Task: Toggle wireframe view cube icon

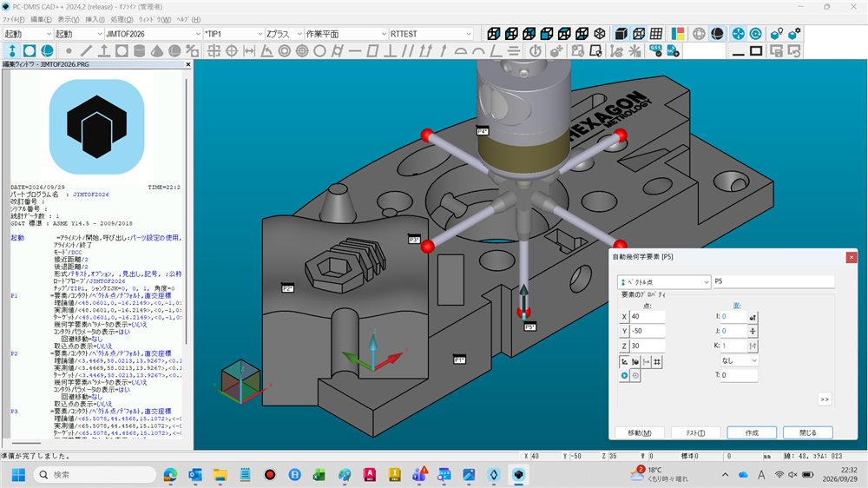Action: click(x=639, y=34)
